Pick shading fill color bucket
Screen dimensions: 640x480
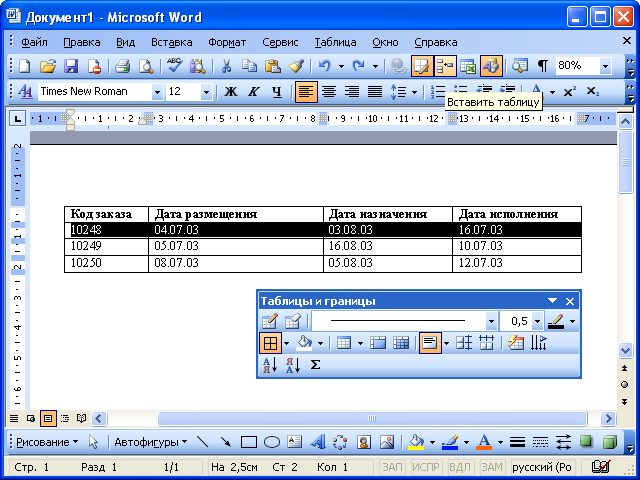[304, 343]
